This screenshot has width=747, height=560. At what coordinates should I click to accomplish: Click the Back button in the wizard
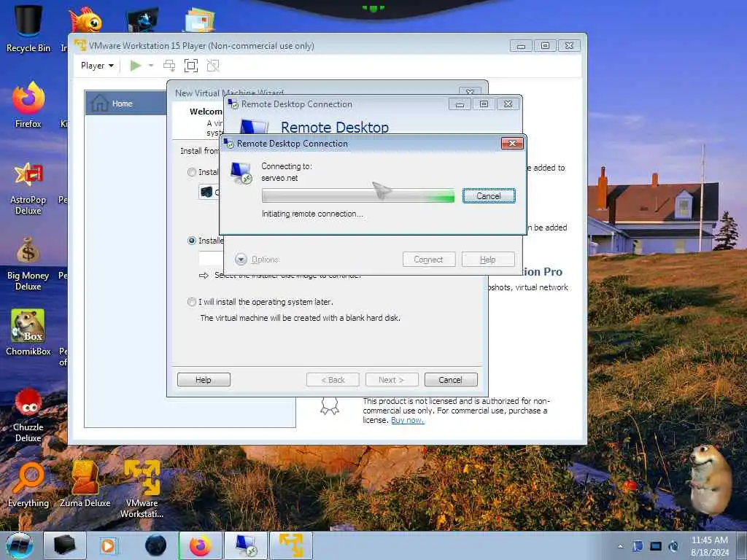[333, 379]
